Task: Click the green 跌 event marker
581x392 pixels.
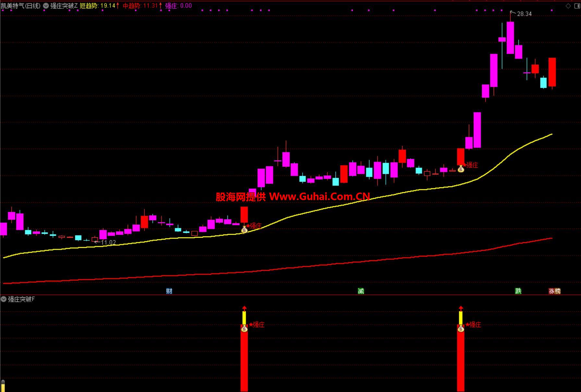Action: (x=518, y=291)
